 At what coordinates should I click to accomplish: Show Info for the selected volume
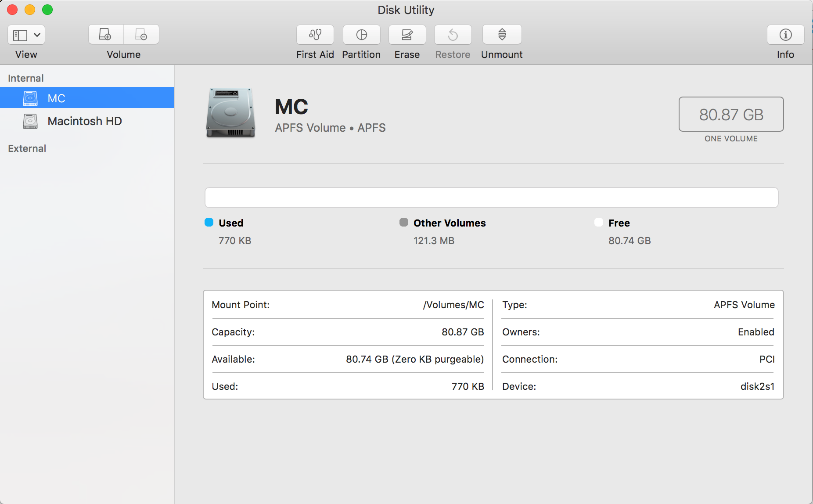pos(785,35)
